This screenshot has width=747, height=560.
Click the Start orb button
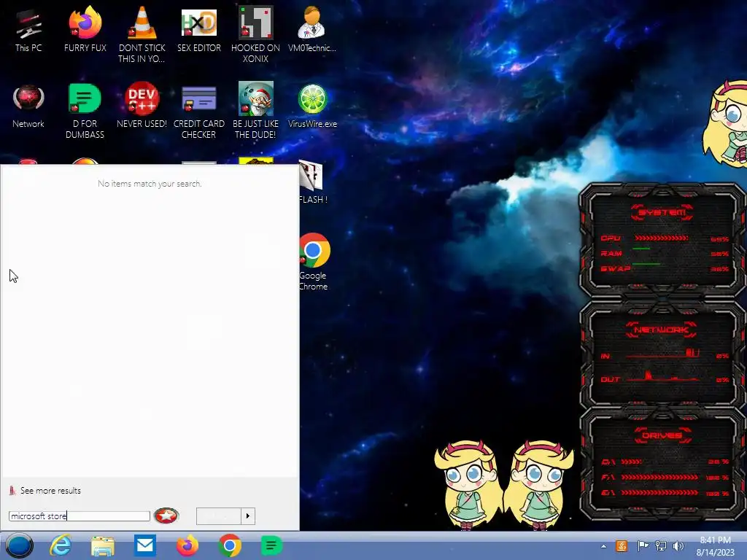pos(20,545)
